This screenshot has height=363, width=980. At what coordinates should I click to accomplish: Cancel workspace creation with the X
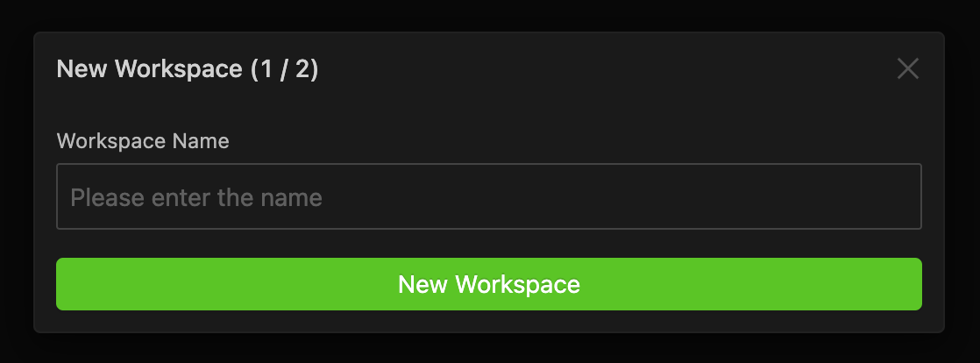point(907,68)
